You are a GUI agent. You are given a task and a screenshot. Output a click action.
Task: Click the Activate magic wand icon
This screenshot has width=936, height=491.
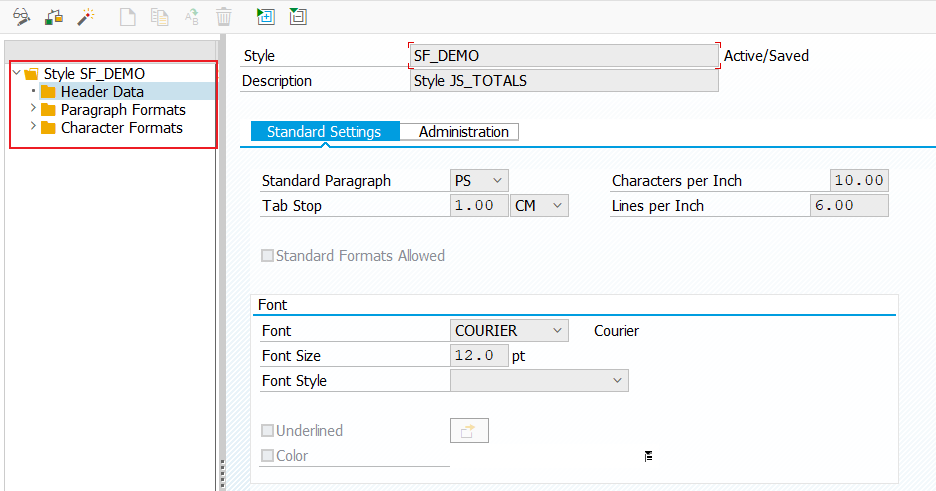[86, 16]
